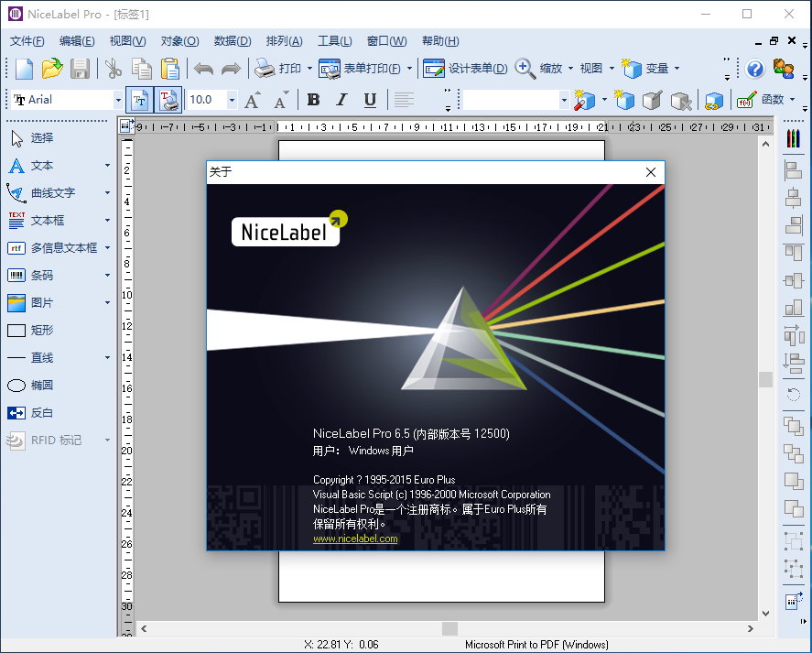Open a label file with the folder icon
The width and height of the screenshot is (812, 653).
tap(52, 69)
